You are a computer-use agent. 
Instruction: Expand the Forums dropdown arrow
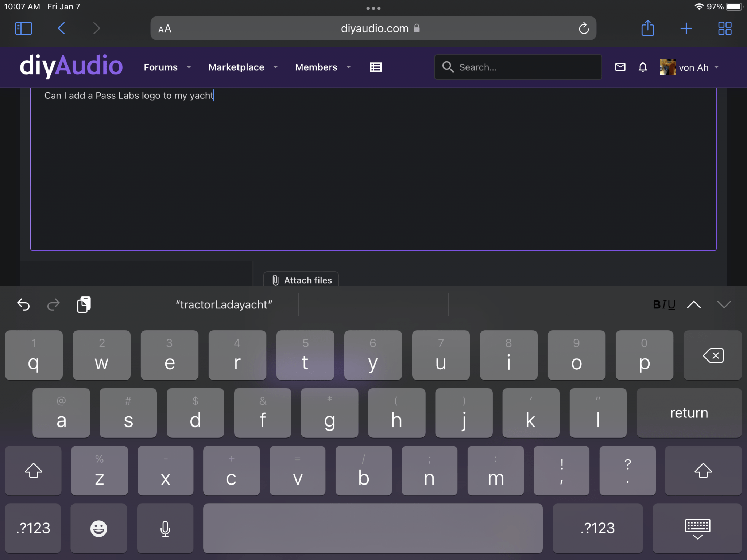coord(189,67)
